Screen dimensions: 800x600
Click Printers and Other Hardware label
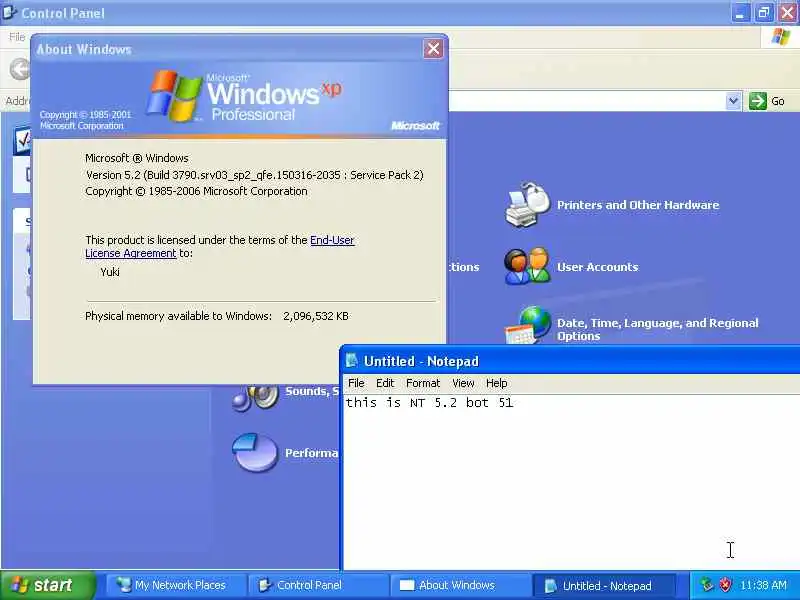pos(638,205)
